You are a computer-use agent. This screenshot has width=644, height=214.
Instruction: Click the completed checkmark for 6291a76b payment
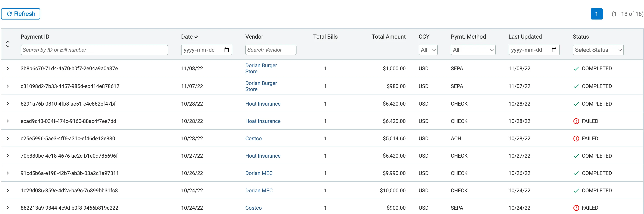pos(576,104)
